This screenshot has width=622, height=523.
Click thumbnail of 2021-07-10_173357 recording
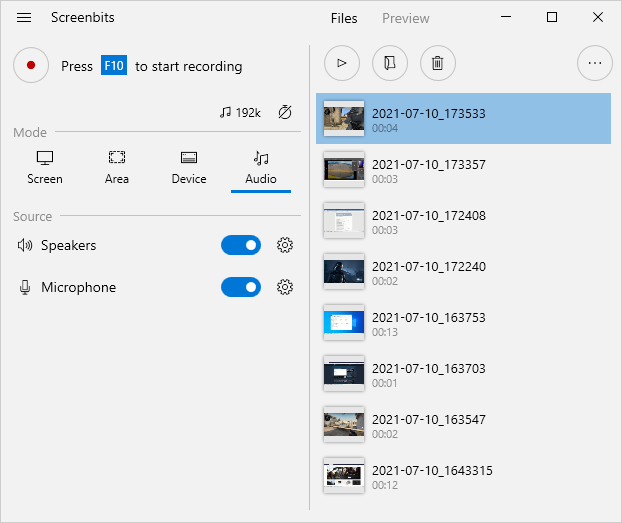click(344, 169)
